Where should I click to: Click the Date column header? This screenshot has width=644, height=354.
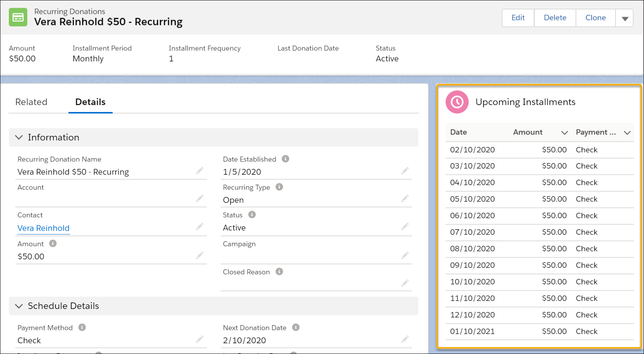click(x=458, y=132)
